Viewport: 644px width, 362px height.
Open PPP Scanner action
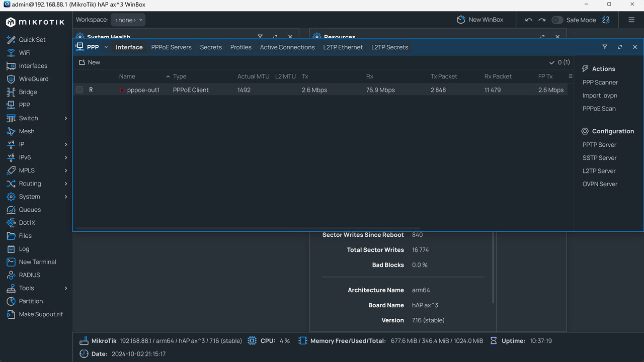[x=600, y=82]
